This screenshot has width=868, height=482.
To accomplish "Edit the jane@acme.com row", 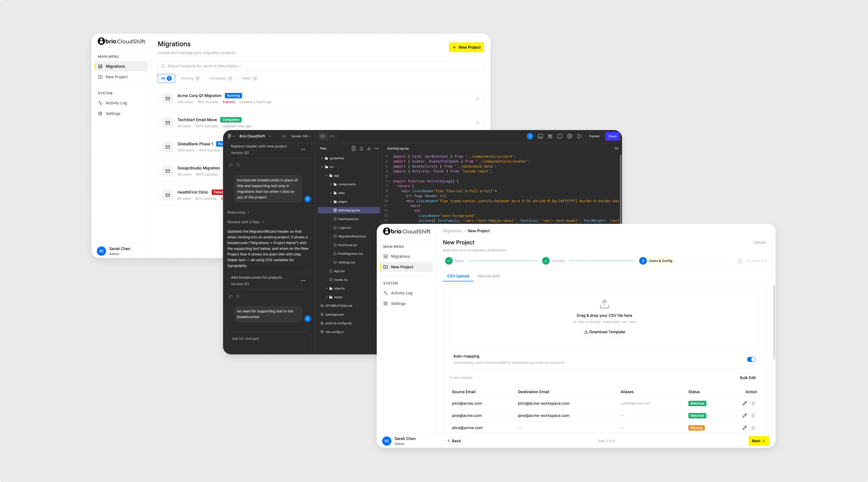I will [x=744, y=415].
